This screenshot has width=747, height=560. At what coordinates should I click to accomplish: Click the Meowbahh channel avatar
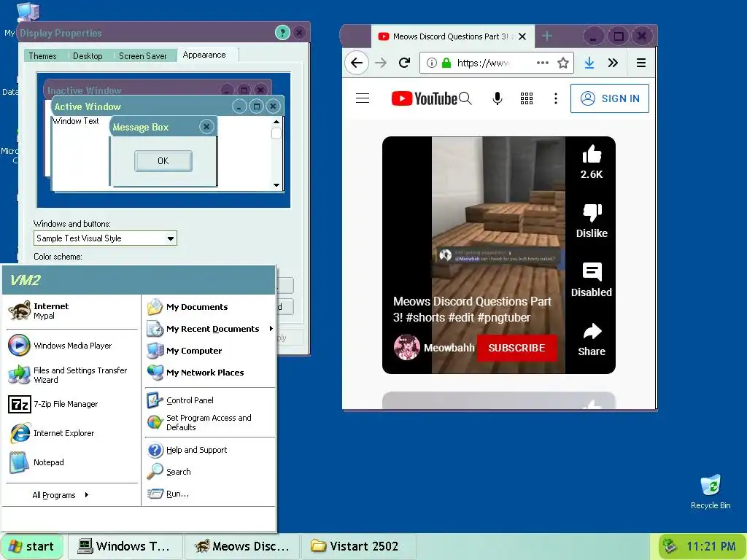pos(407,348)
